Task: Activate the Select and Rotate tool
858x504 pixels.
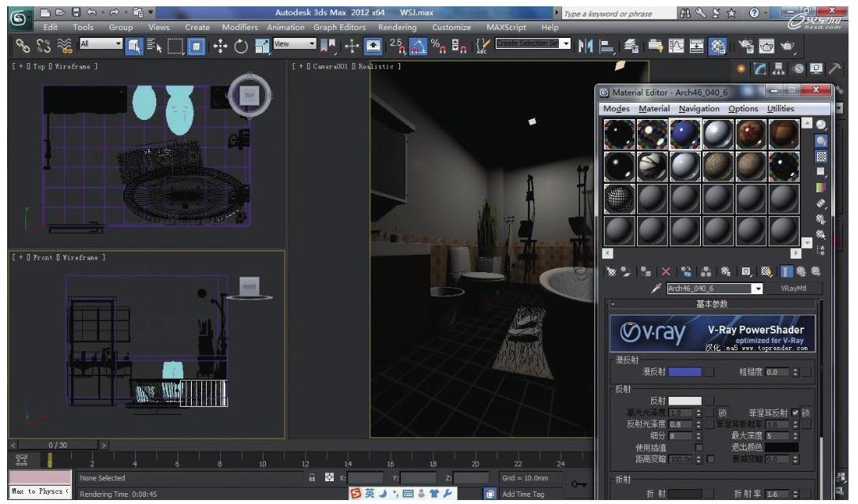Action: tap(241, 47)
